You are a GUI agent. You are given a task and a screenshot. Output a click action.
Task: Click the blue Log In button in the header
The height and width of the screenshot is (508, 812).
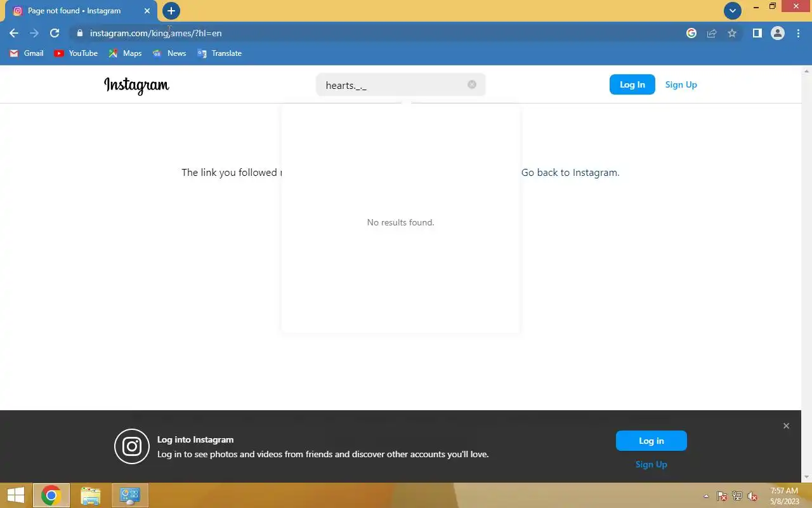(632, 84)
